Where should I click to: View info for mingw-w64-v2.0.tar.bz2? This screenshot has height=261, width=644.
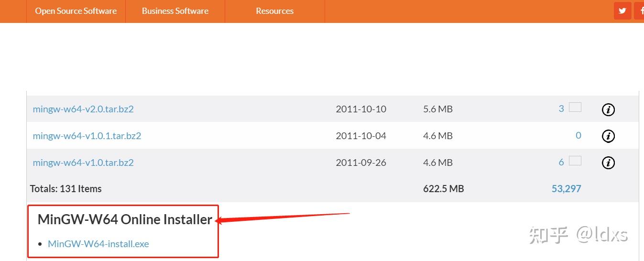click(608, 109)
